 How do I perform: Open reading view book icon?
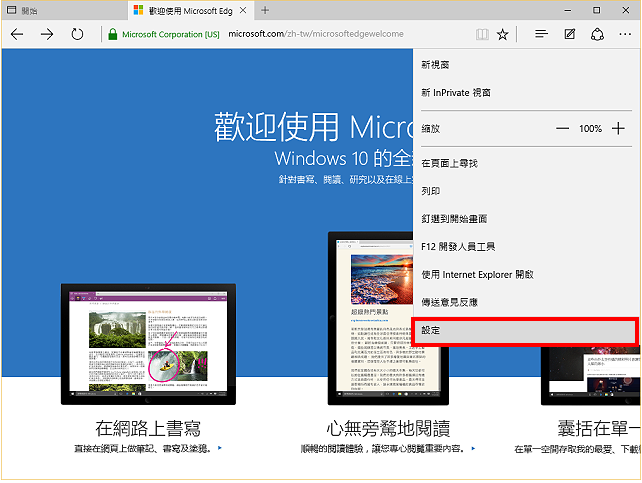coord(482,34)
